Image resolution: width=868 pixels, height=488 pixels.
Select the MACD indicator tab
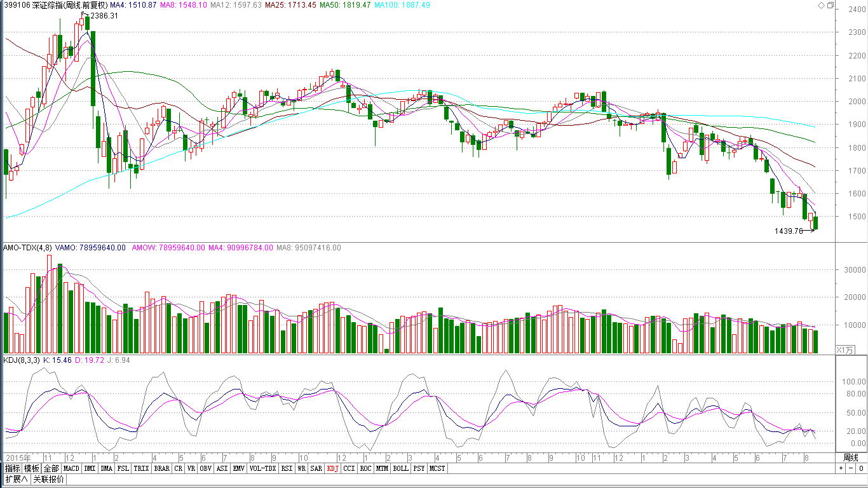coord(72,468)
